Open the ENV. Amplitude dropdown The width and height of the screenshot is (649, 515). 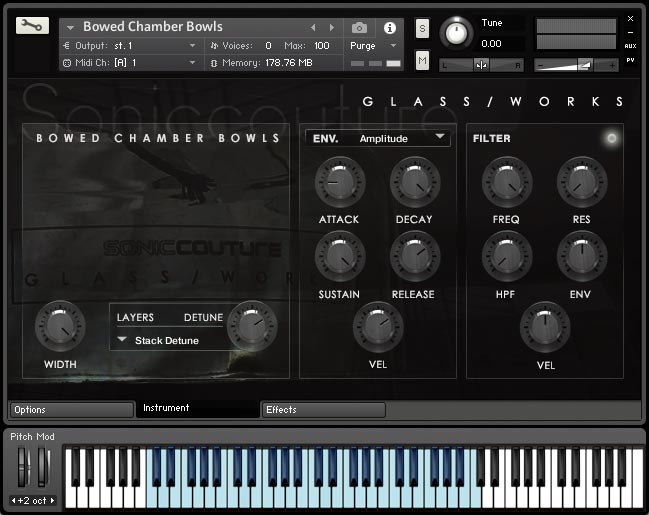click(x=378, y=138)
